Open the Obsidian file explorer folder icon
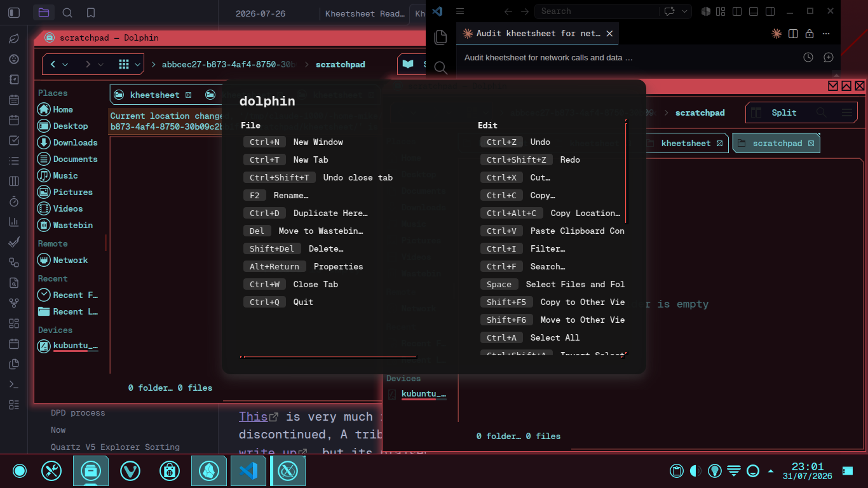868x488 pixels. (x=43, y=13)
